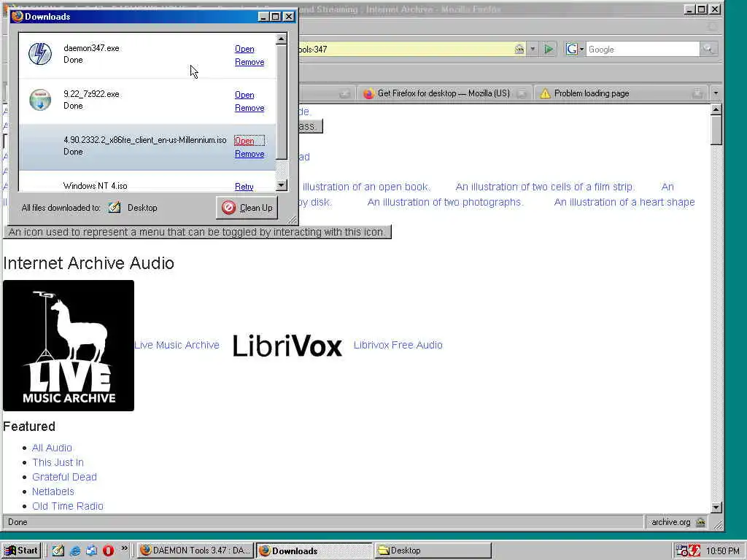Screen dimensions: 747x560
Task: Open the search engine selector dropdown
Action: [x=581, y=49]
